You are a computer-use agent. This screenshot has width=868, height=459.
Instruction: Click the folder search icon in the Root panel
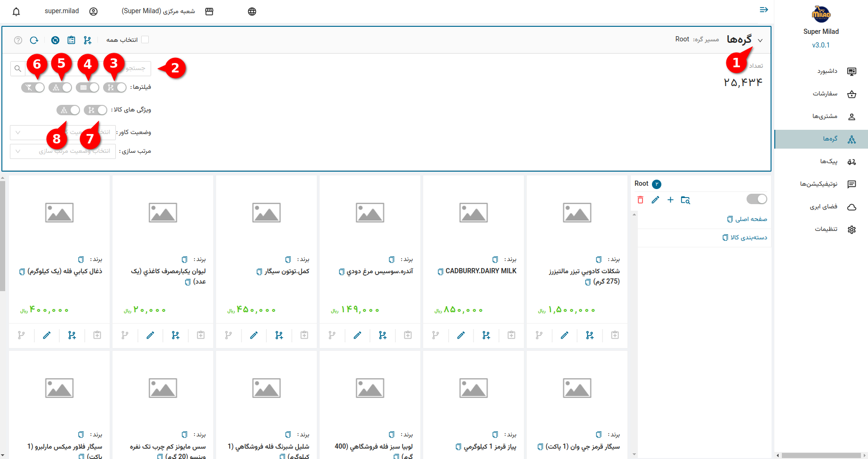[685, 200]
